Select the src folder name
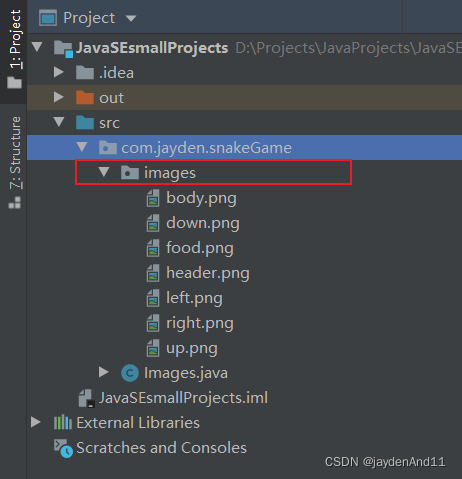 pyautogui.click(x=109, y=123)
